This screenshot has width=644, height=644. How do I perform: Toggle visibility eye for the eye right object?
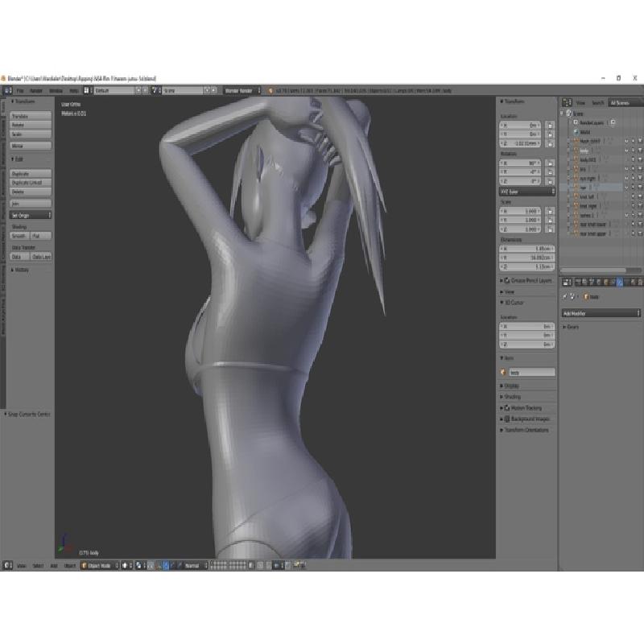click(x=626, y=178)
